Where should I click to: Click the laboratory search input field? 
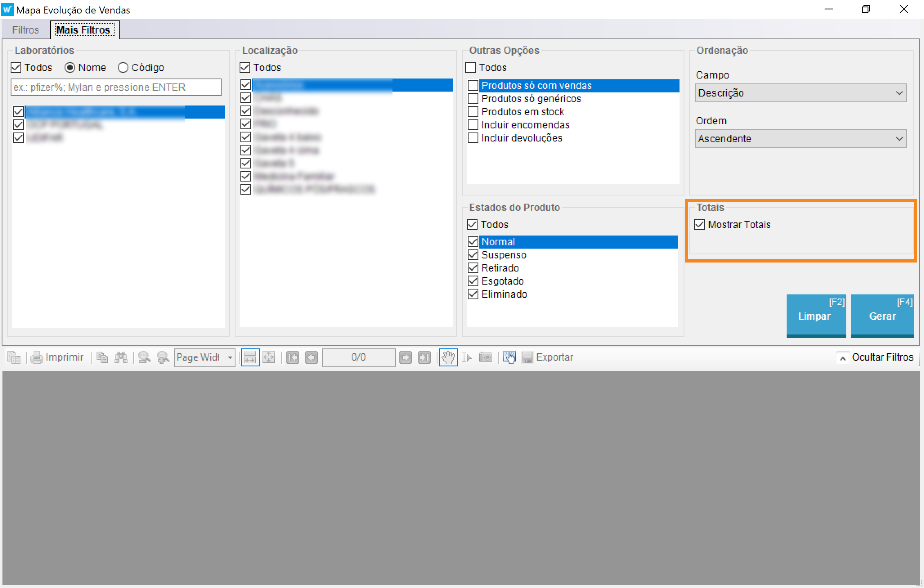[116, 87]
